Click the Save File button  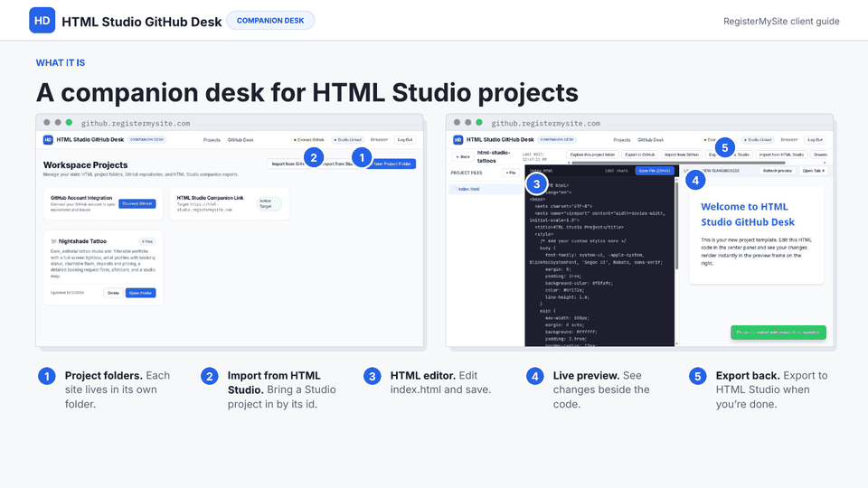pos(655,171)
